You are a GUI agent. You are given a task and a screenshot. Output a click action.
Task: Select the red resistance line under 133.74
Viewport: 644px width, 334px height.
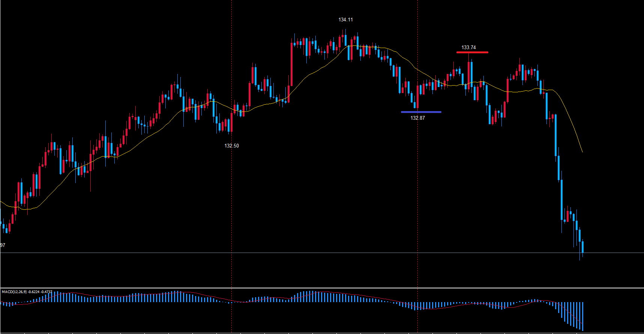click(x=472, y=52)
